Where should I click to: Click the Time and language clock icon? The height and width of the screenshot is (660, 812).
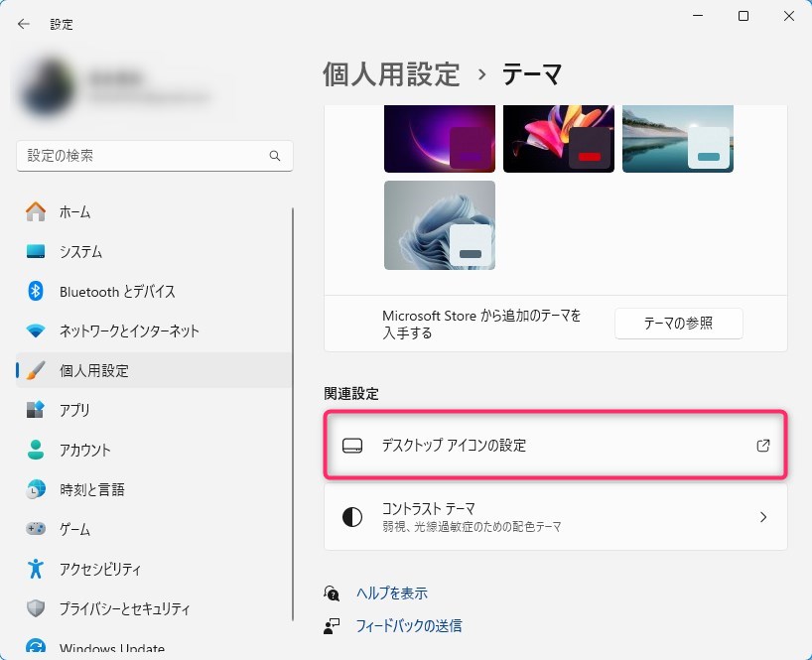36,489
